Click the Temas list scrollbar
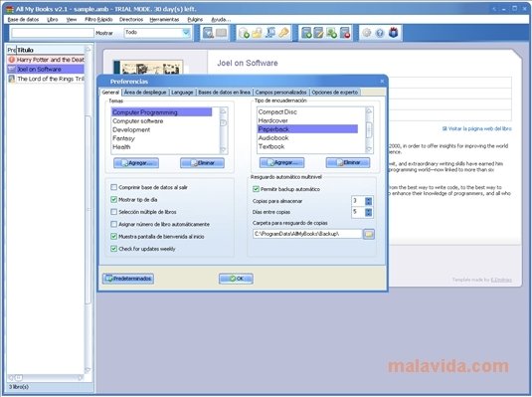Screen dimensions: 532x397 pos(224,130)
